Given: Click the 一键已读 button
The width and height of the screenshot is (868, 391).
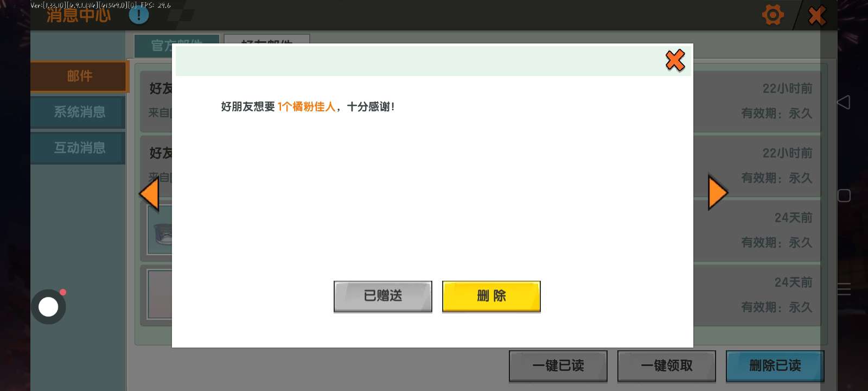Looking at the screenshot, I should point(558,366).
